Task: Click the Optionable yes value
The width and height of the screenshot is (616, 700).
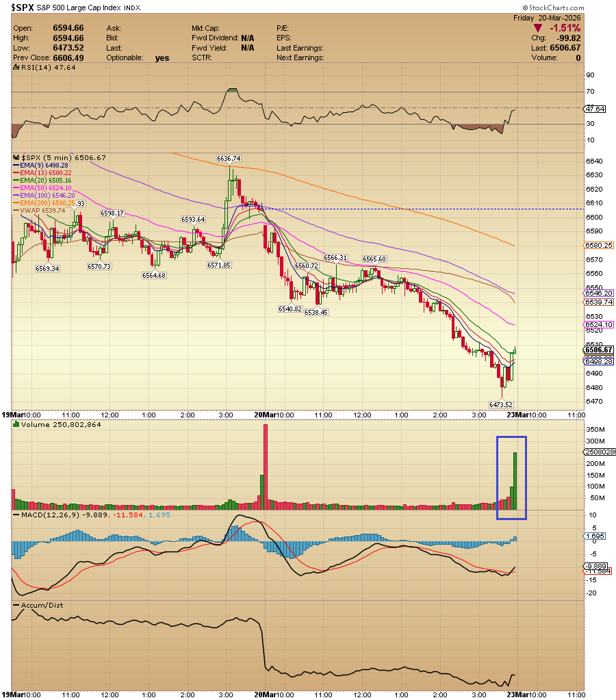Action: click(162, 58)
